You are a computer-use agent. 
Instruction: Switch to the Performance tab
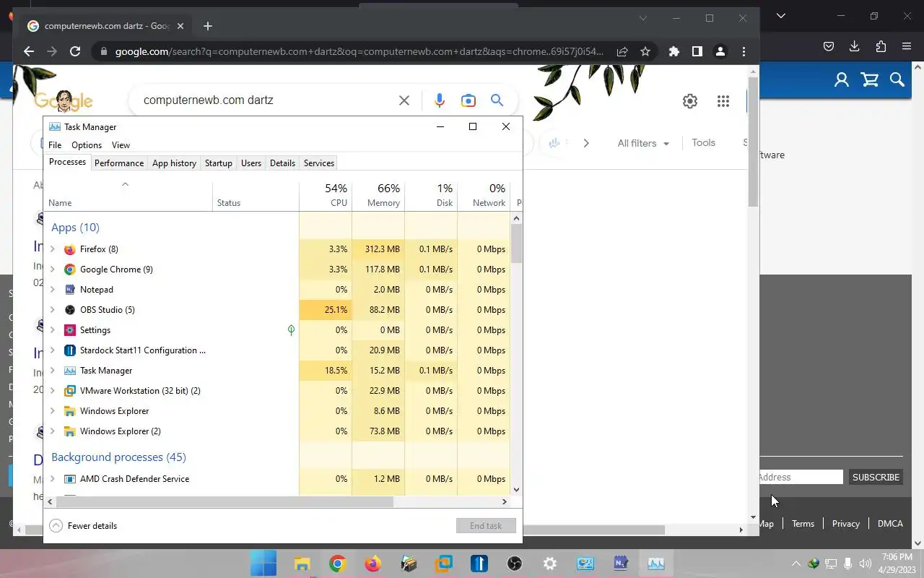(119, 163)
